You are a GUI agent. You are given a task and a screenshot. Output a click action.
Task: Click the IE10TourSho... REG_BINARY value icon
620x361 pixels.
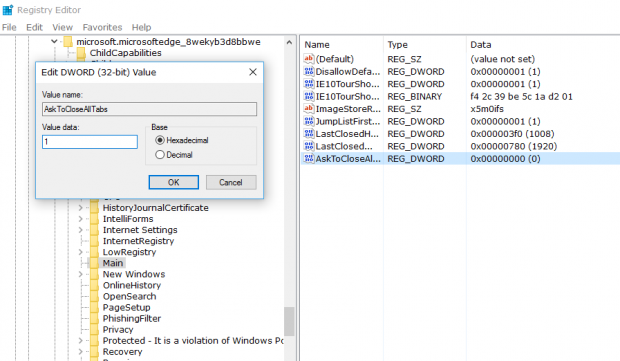click(309, 96)
